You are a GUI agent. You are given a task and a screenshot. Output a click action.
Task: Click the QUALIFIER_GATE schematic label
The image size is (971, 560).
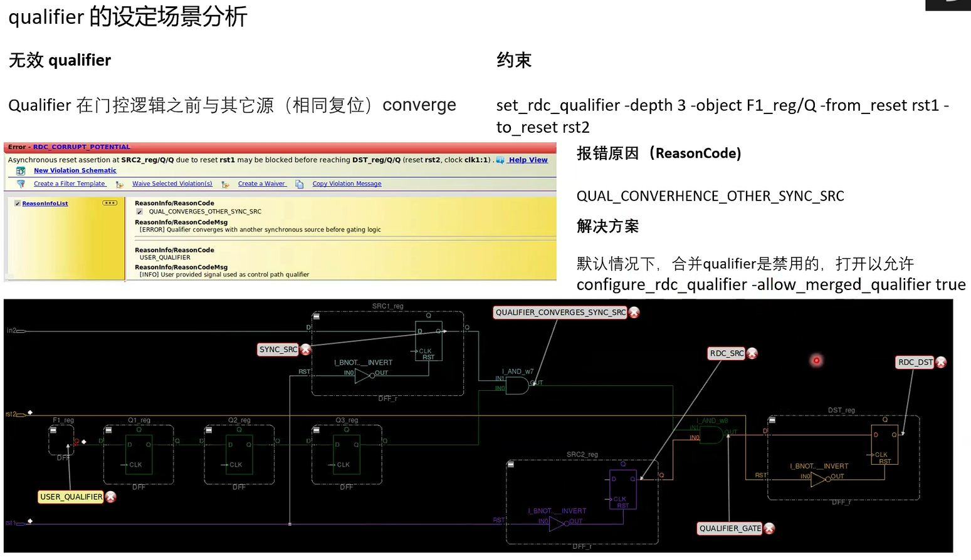pyautogui.click(x=730, y=529)
